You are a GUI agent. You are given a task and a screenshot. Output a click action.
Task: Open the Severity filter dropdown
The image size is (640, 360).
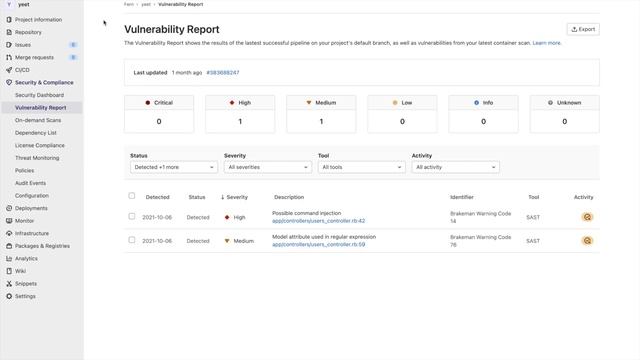(268, 167)
